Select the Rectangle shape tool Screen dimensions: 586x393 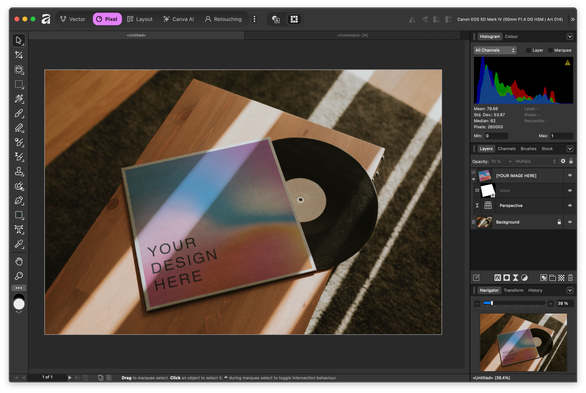click(19, 215)
